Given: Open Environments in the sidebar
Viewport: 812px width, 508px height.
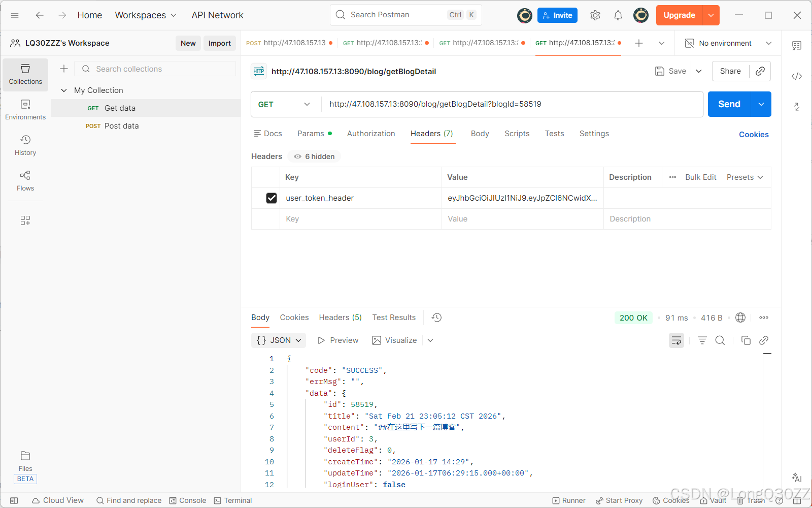Looking at the screenshot, I should tap(25, 110).
